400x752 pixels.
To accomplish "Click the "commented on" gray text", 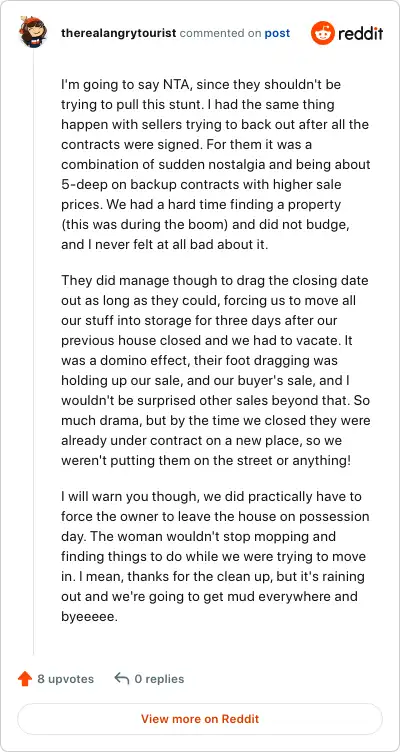I will (x=221, y=33).
